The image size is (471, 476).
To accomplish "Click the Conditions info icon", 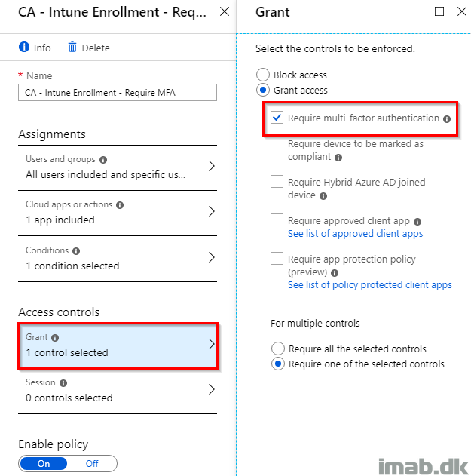I will coord(76,251).
